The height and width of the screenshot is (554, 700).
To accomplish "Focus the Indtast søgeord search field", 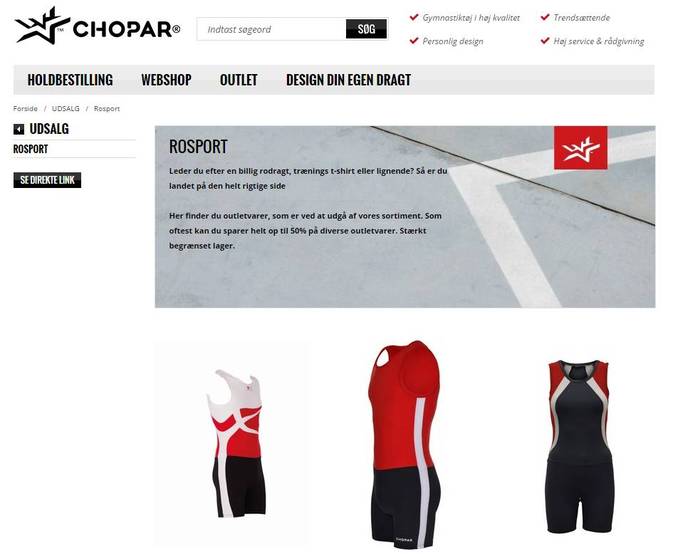I will click(x=271, y=29).
